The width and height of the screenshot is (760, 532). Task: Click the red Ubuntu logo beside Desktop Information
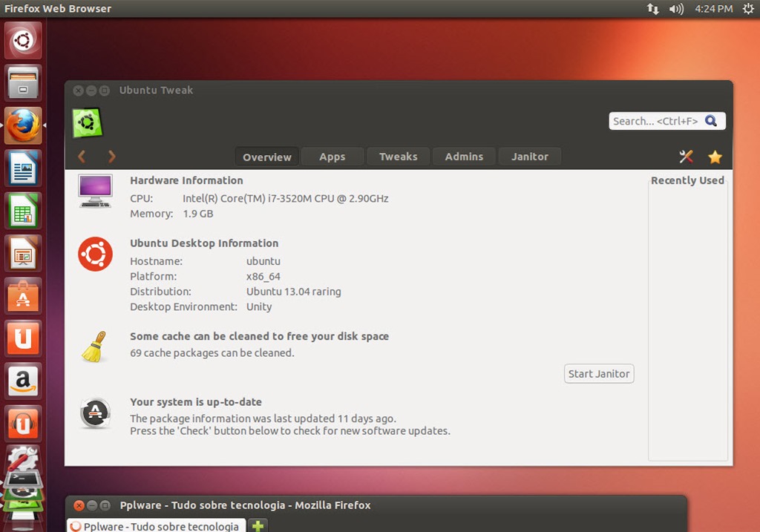click(x=96, y=254)
